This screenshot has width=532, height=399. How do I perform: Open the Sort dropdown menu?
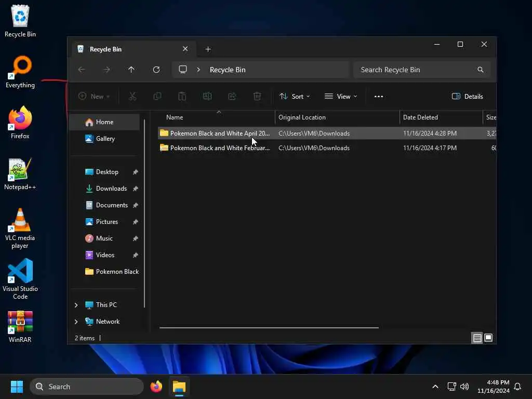(x=295, y=96)
